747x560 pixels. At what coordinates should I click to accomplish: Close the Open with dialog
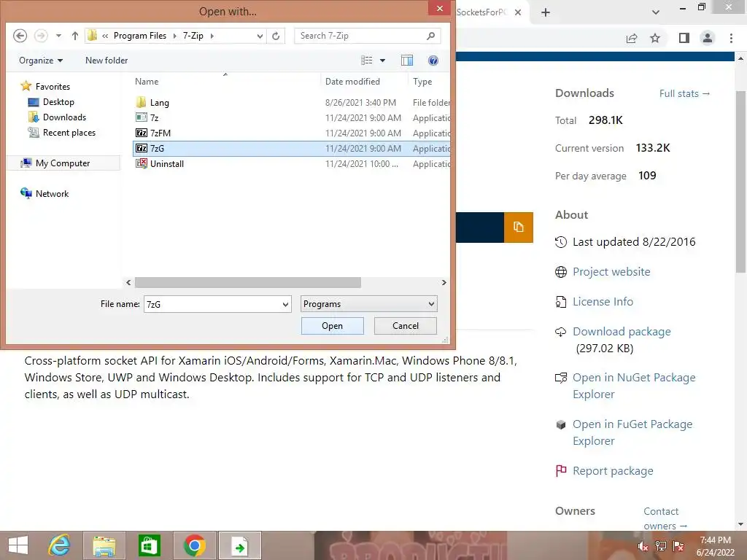pyautogui.click(x=439, y=9)
